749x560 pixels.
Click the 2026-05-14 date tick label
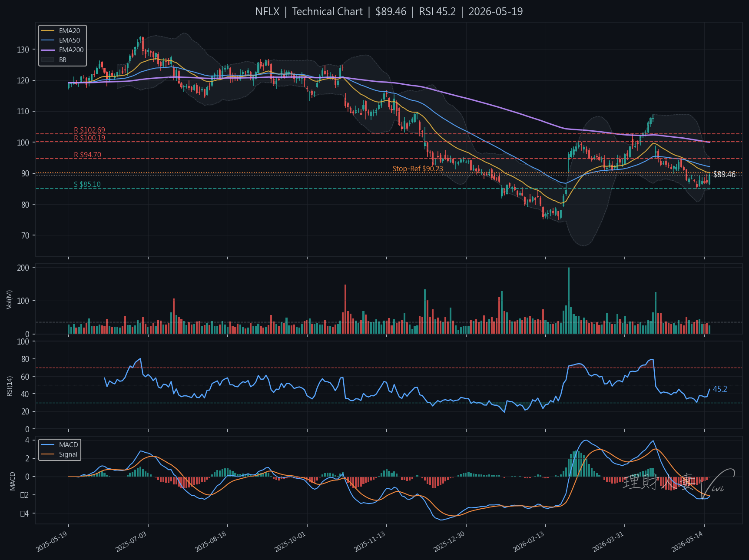point(688,541)
